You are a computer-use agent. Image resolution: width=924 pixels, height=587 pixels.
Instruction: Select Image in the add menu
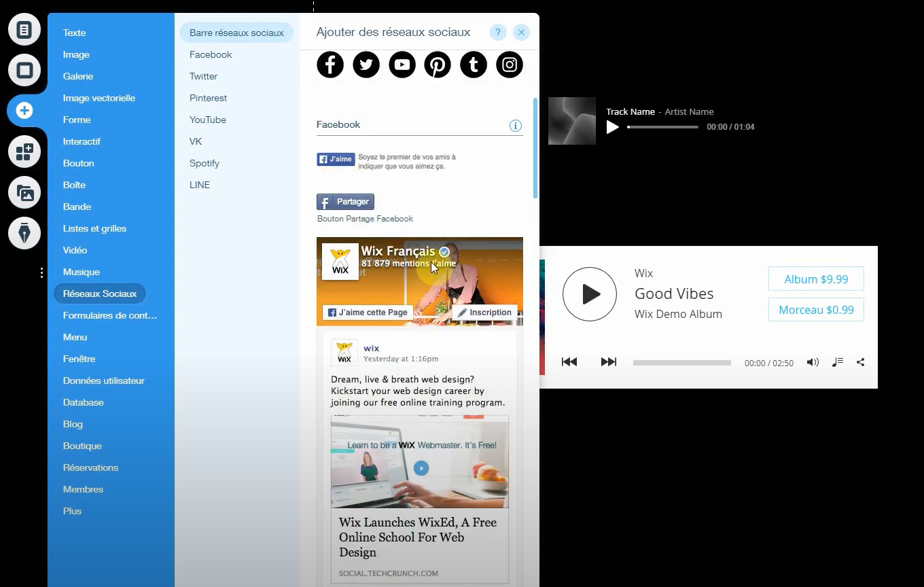point(76,54)
